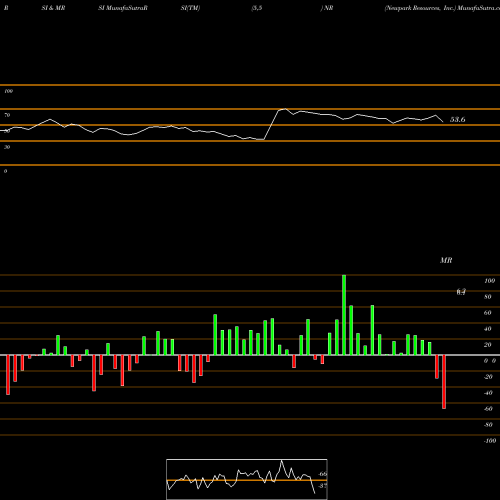Click the Newpark Resources, Inc. title text
500x500 pixels.
pos(420,8)
